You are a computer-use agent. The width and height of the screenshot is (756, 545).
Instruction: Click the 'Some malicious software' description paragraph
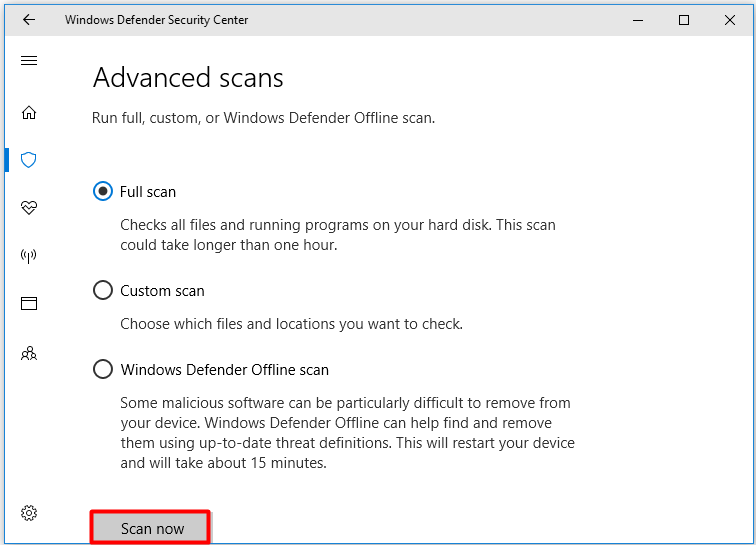pos(348,433)
